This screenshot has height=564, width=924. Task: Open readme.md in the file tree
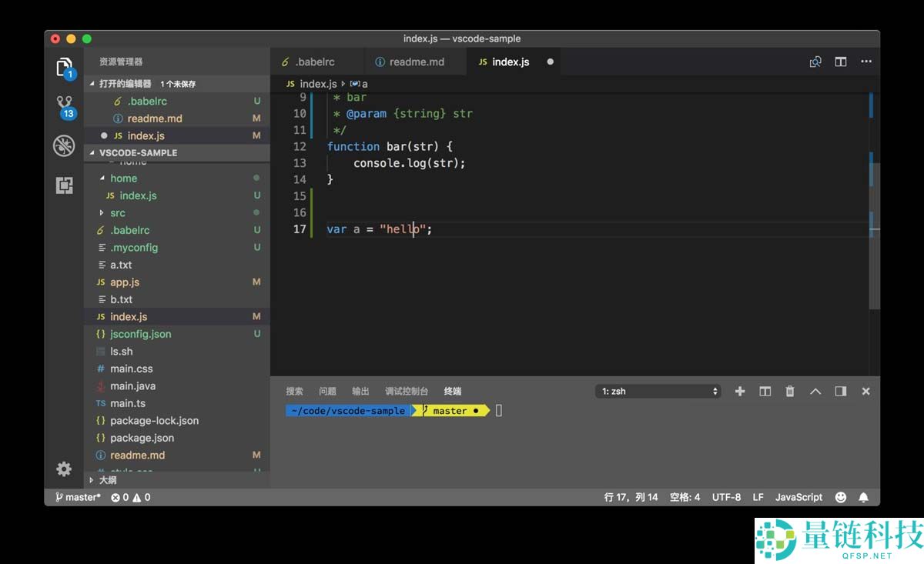[x=177, y=456]
